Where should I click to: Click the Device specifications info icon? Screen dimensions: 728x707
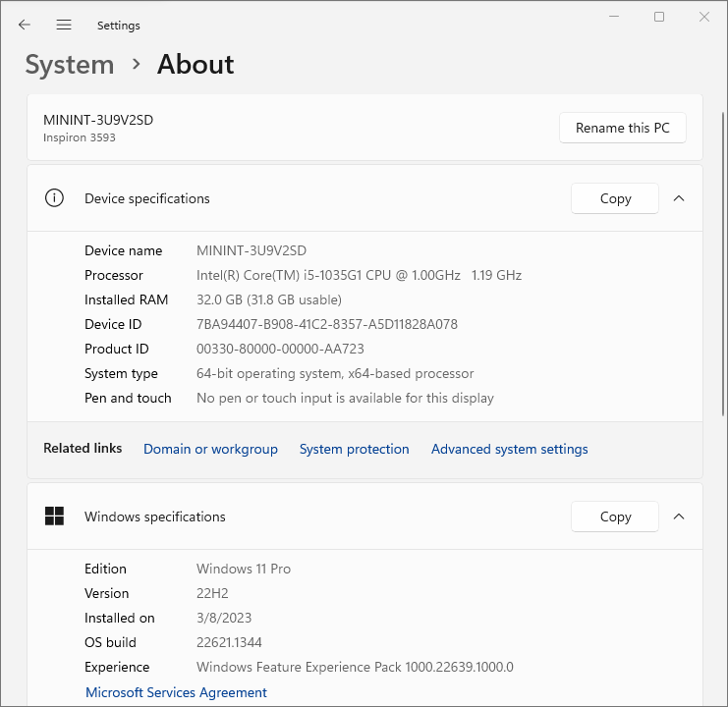point(54,198)
